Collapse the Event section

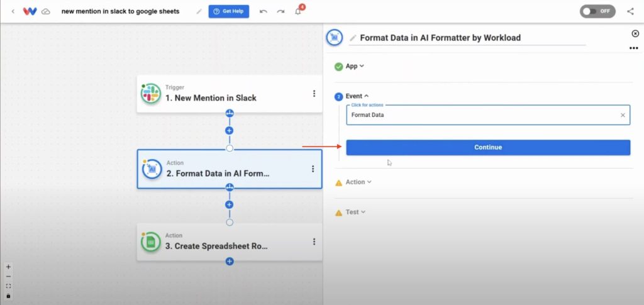tap(357, 96)
